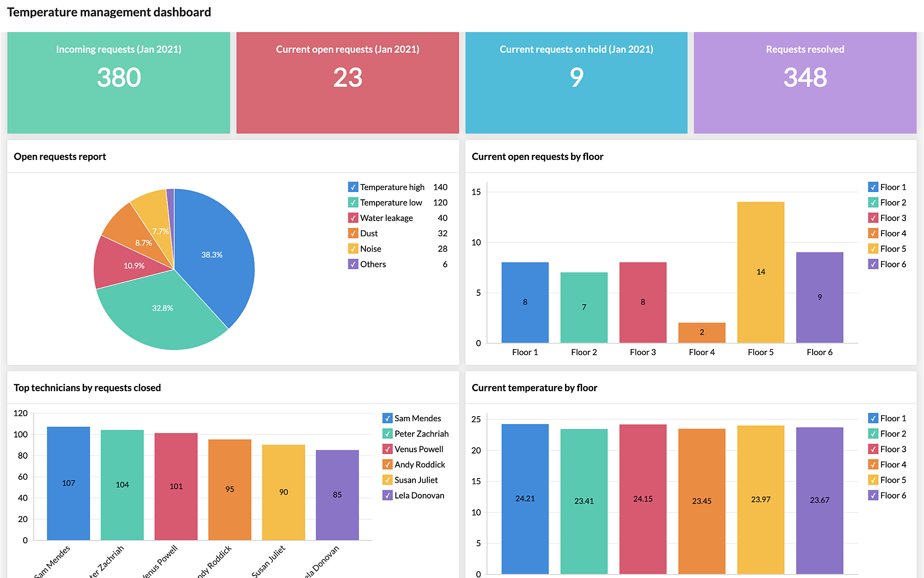Uncheck the Temperature high legend checkbox
The height and width of the screenshot is (578, 924).
(x=353, y=187)
